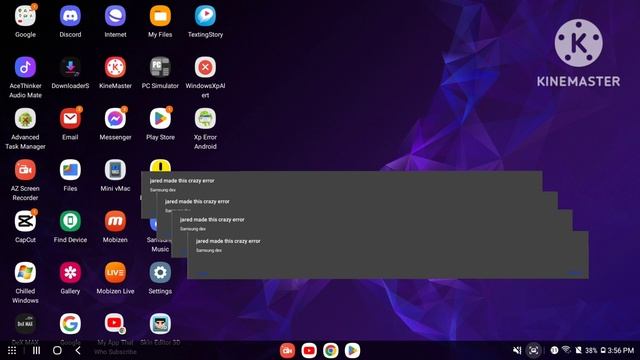Viewport: 640px width, 360px height.
Task: Open Wi-Fi status in the system tray
Action: click(566, 350)
